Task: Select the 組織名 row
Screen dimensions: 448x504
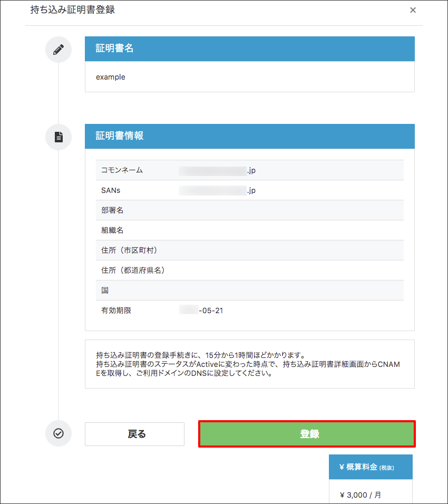Action: [x=249, y=230]
